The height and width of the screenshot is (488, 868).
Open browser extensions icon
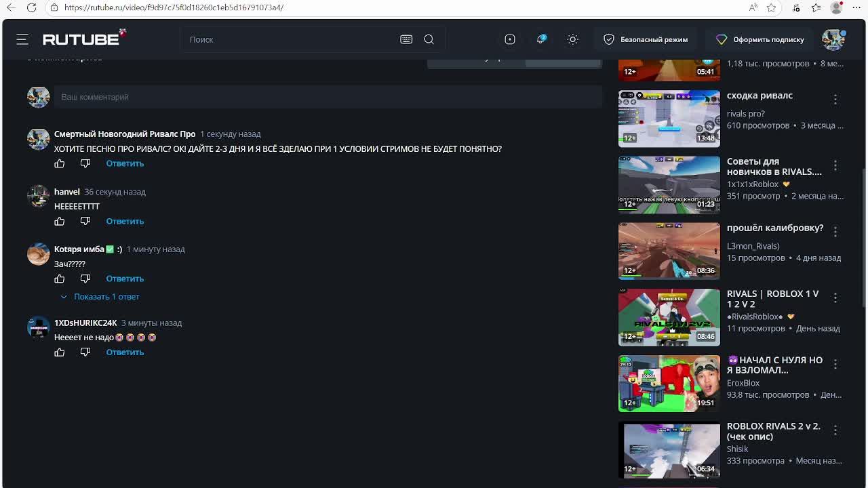(x=796, y=7)
